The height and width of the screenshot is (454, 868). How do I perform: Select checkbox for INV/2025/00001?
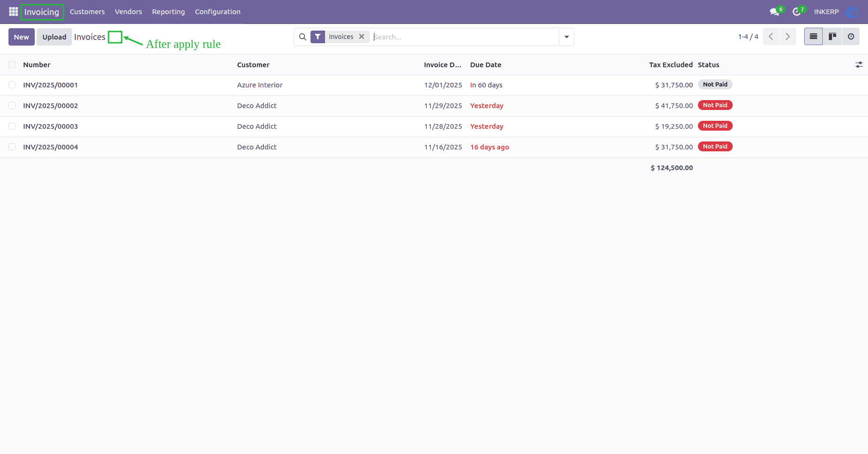pos(12,85)
